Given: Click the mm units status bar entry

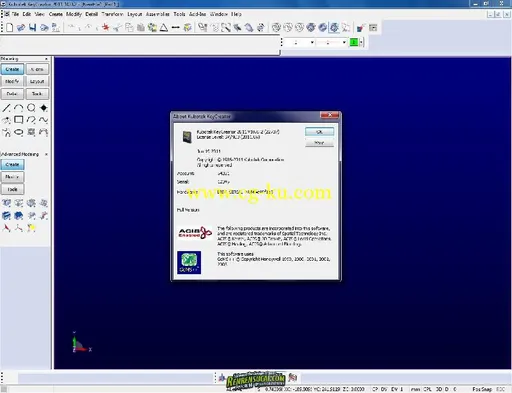Looking at the screenshot, I should click(415, 389).
